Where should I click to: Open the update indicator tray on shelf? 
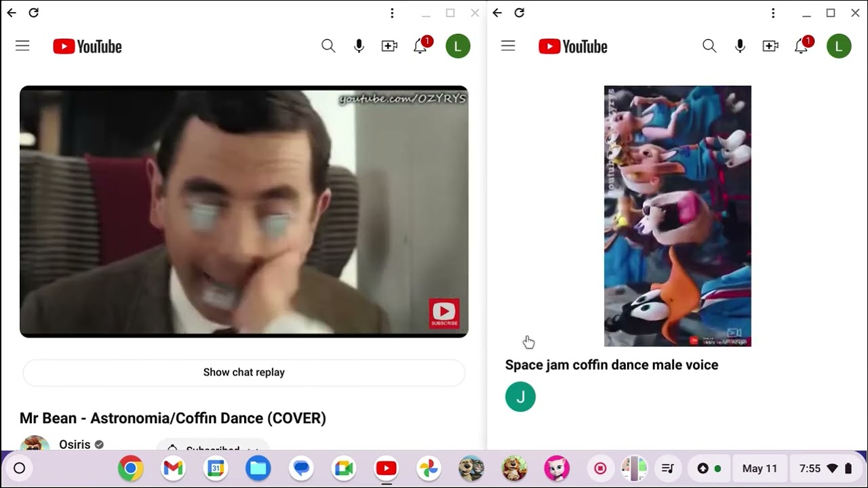[709, 468]
